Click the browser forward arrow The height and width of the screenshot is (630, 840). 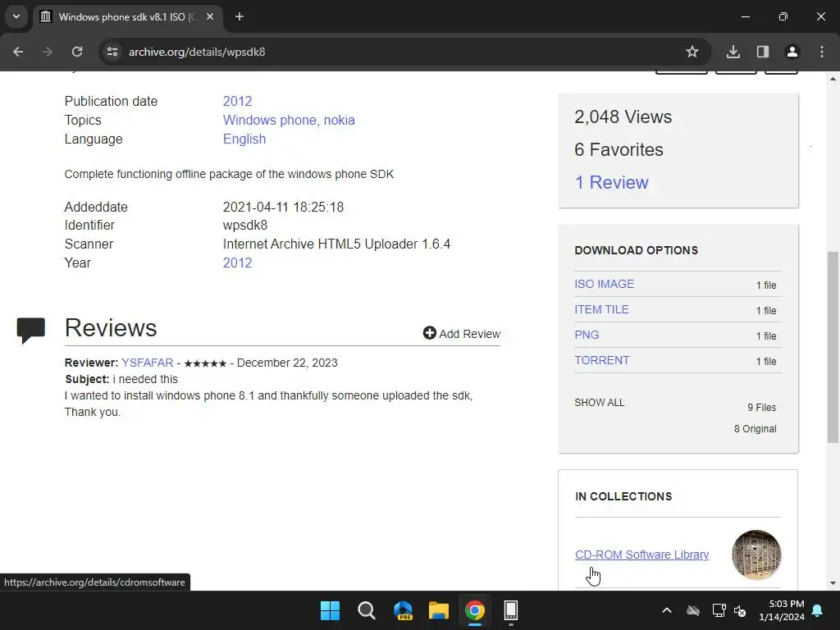pos(48,52)
